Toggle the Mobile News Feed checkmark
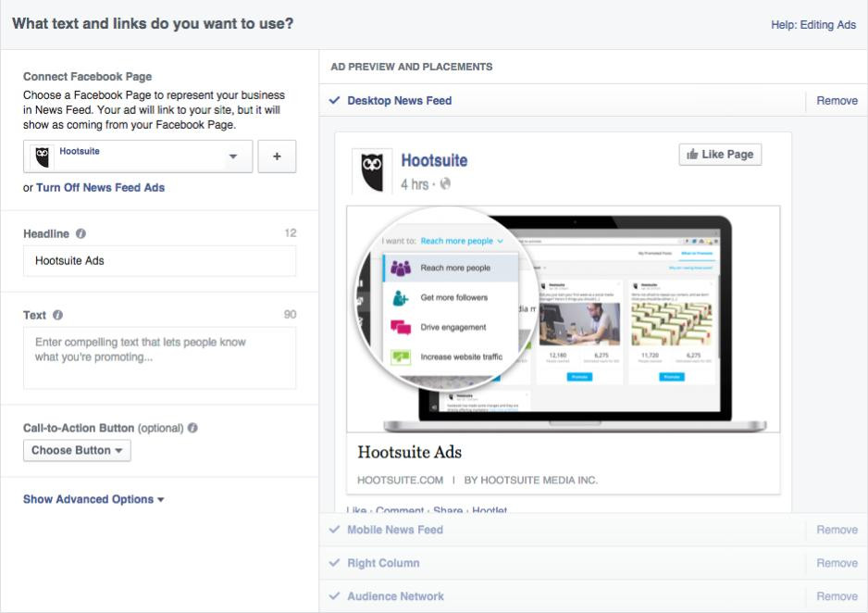Viewport: 868px width, 613px height. [x=334, y=530]
